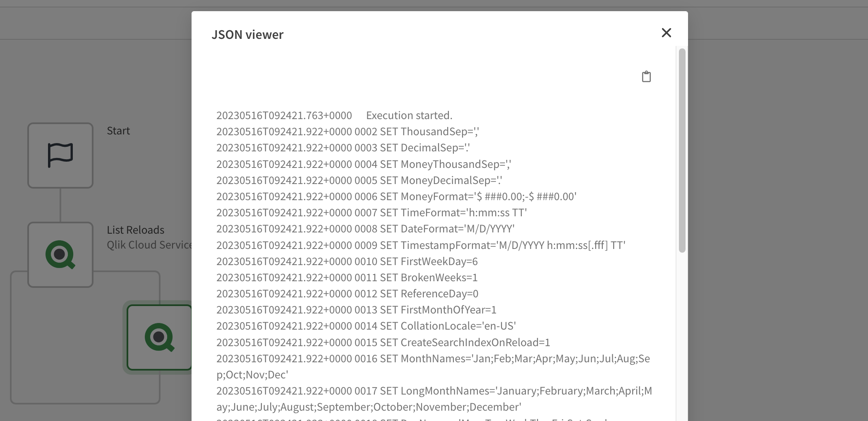Select the List Reloads Qlik block
This screenshot has height=421, width=868.
tap(60, 255)
